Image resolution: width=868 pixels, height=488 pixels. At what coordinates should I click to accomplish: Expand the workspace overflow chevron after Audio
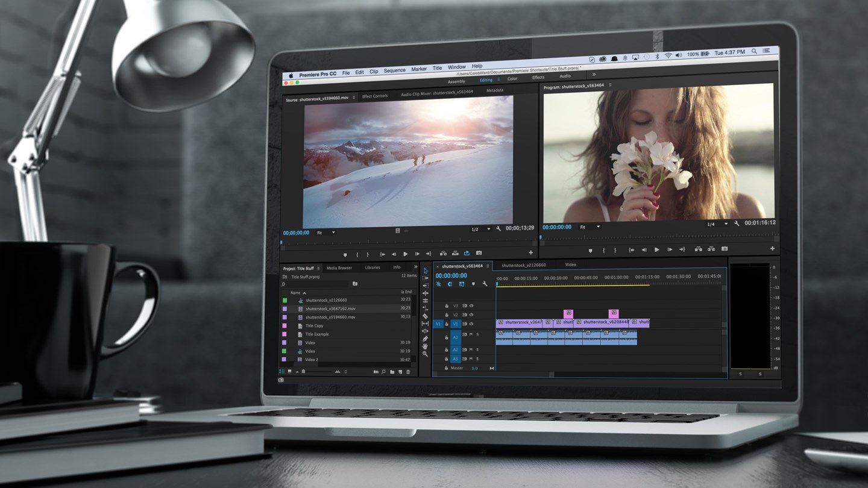point(594,75)
